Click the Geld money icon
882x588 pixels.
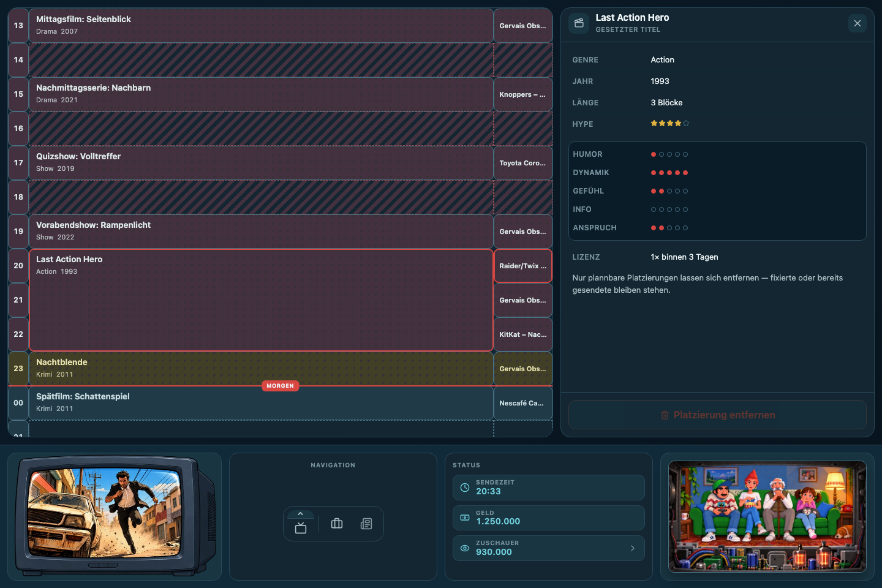point(465,518)
